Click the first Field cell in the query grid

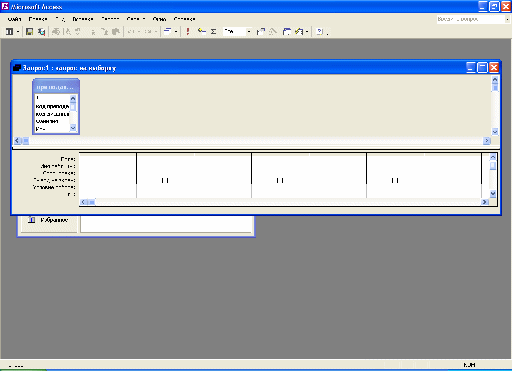pos(108,159)
